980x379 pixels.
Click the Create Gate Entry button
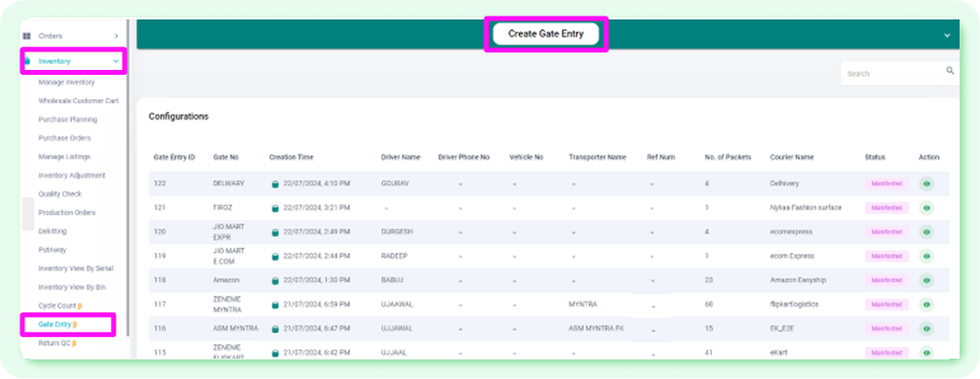pos(545,34)
